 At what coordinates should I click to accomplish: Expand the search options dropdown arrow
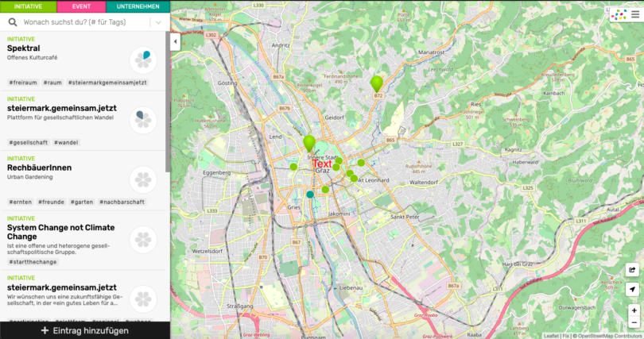[x=159, y=23]
